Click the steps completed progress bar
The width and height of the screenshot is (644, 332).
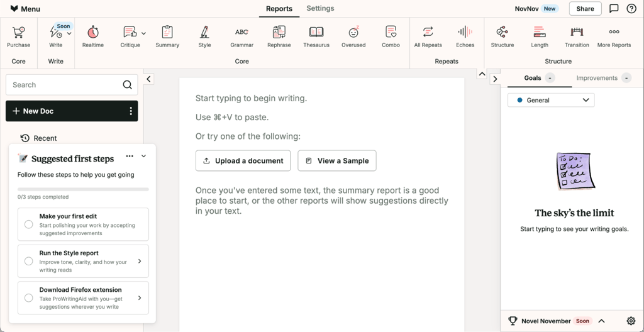[83, 189]
